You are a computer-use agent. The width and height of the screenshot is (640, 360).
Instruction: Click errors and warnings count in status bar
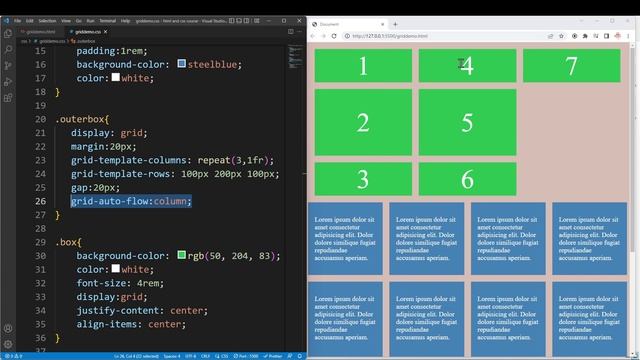coord(13,356)
